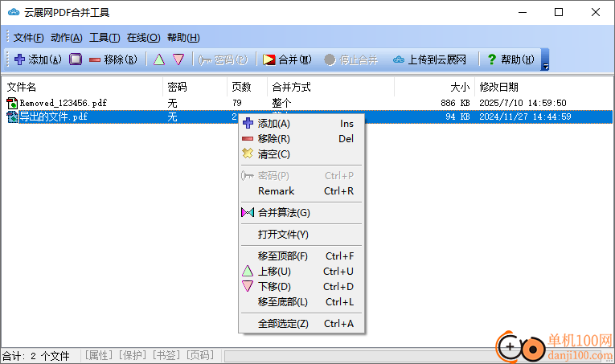This screenshot has width=615, height=364.
Task: Choose Password (密码) in the context menu
Action: pos(301,175)
